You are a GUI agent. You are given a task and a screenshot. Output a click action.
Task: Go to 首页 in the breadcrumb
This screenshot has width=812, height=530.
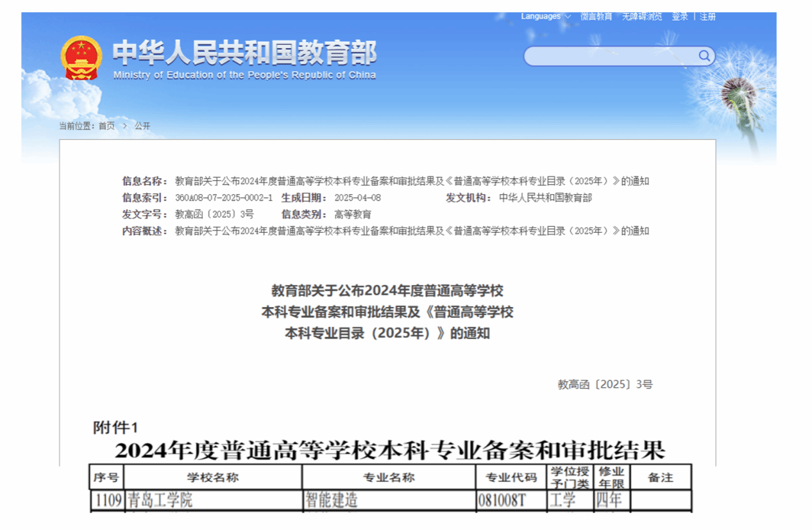pyautogui.click(x=106, y=126)
